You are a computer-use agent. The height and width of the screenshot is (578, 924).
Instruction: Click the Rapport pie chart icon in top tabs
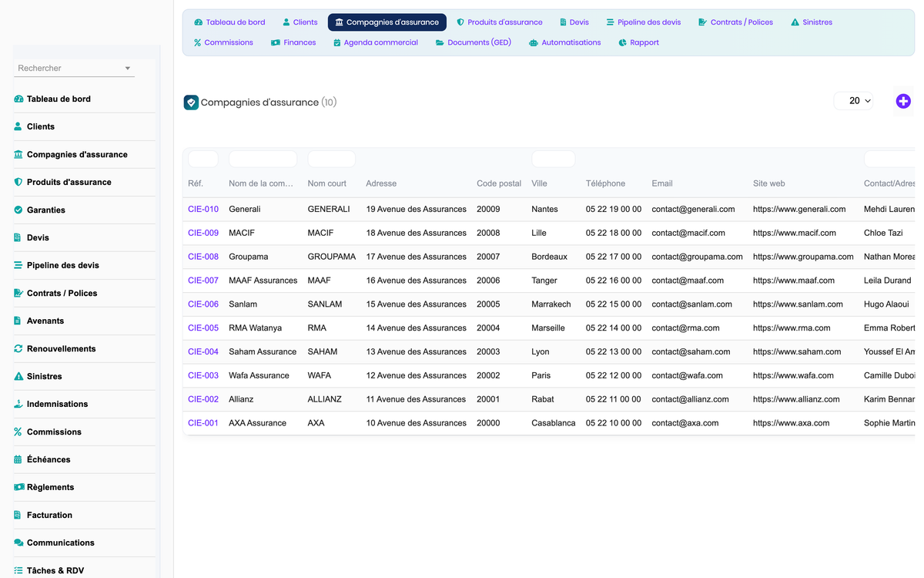622,42
